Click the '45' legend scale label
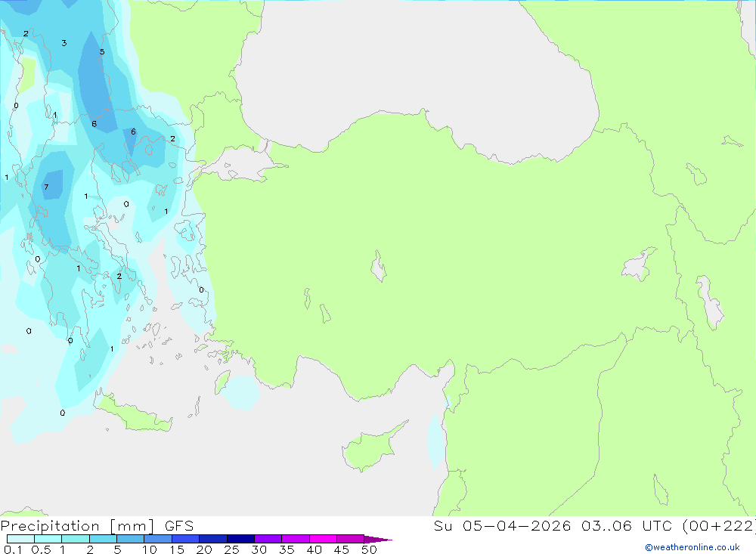756x554 pixels. 342,549
